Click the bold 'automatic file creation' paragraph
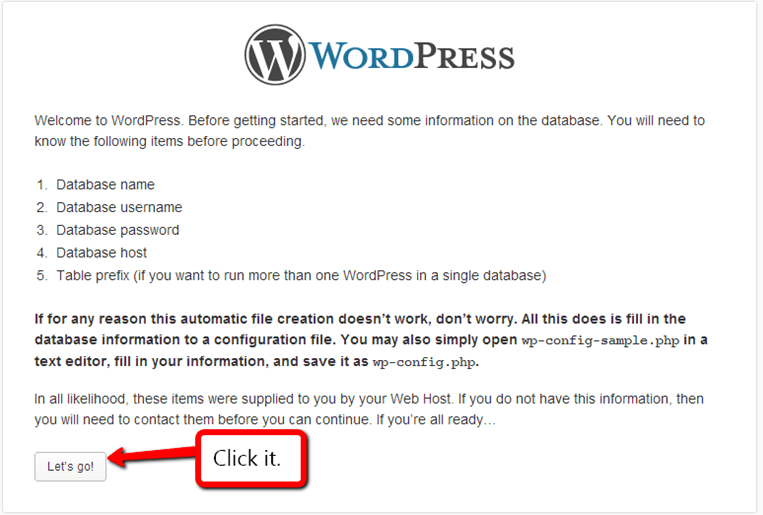This screenshot has width=763, height=515. pos(371,340)
